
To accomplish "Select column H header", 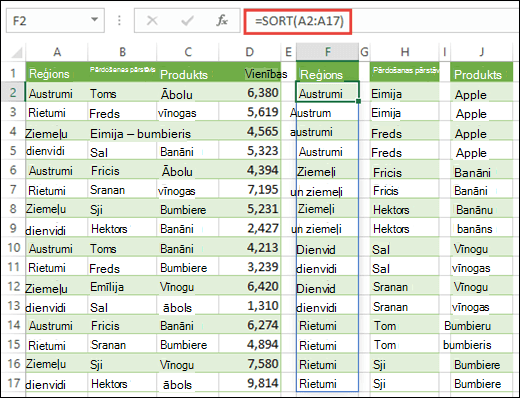I will point(405,52).
